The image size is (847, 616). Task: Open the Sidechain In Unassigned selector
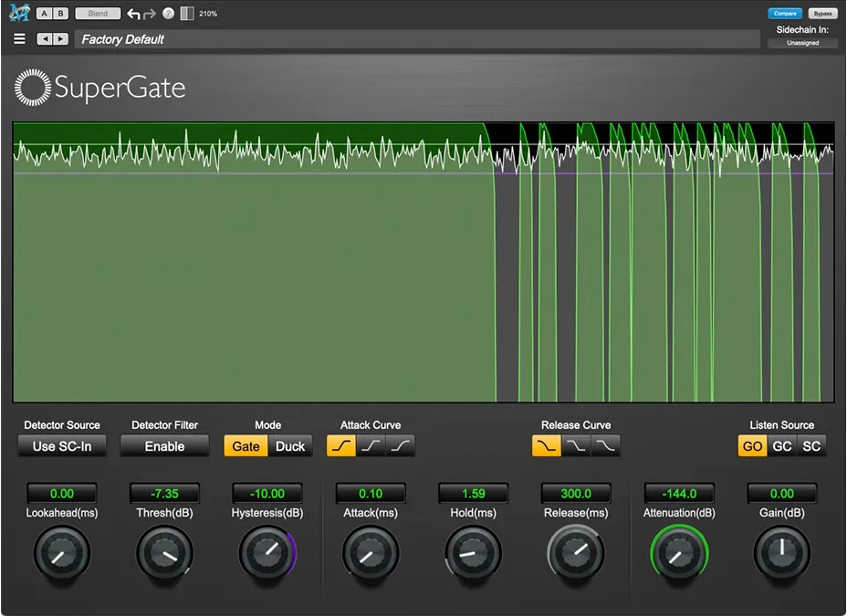coord(802,43)
